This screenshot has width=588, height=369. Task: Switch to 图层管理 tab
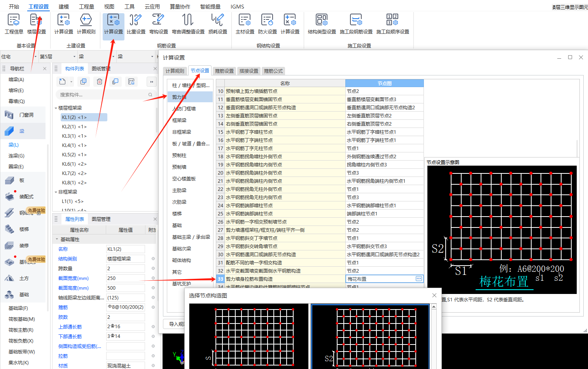101,219
